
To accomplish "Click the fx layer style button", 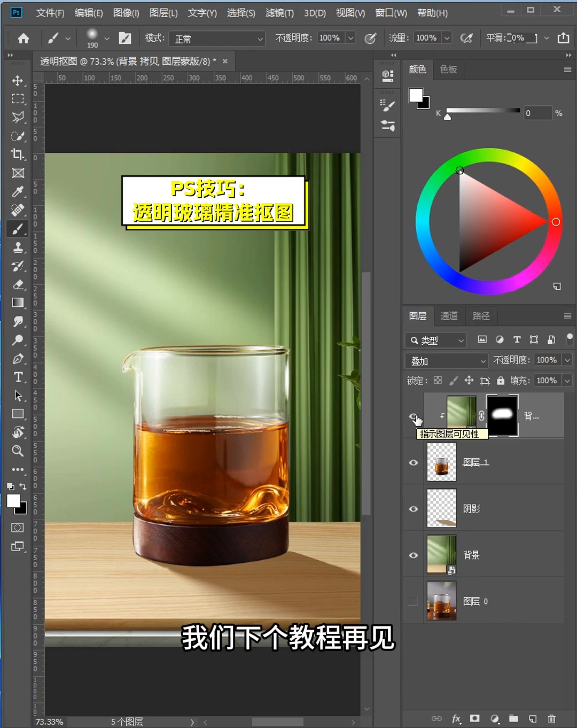I will 456,719.
